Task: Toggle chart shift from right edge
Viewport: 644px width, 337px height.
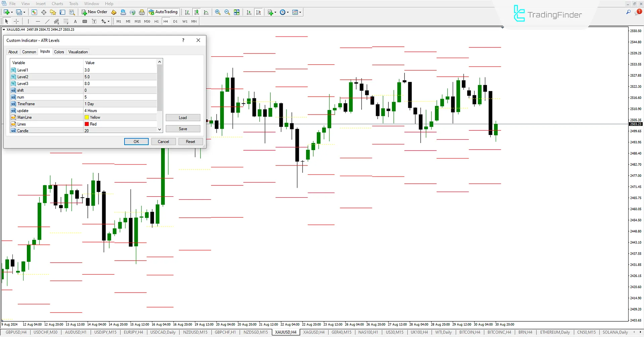Action: pyautogui.click(x=258, y=12)
